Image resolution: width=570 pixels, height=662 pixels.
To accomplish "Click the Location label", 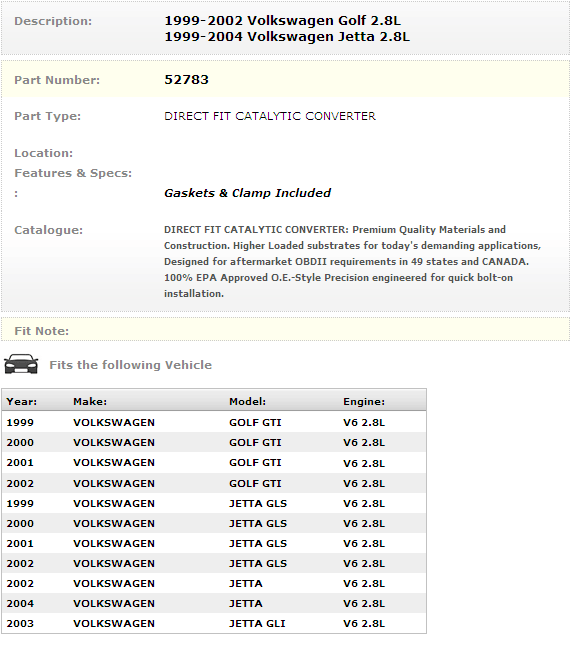I will [x=43, y=153].
